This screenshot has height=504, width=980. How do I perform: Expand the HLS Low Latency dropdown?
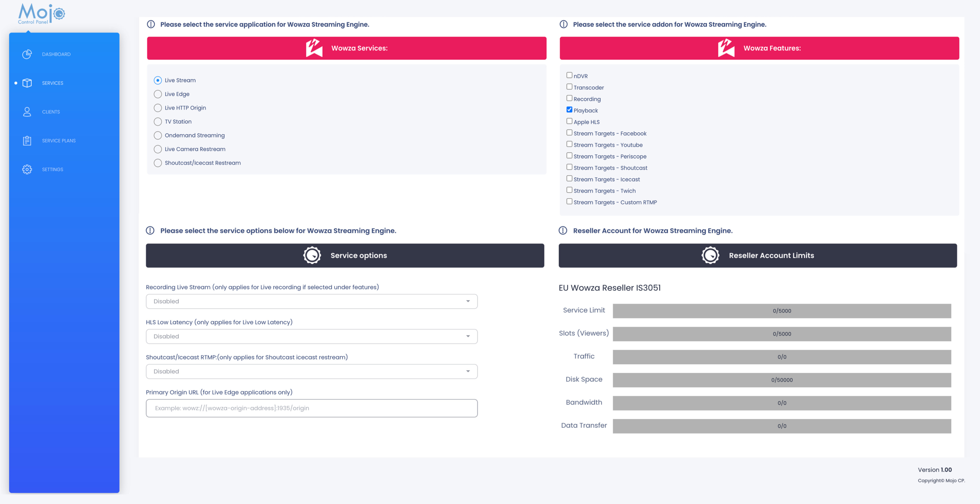click(x=311, y=337)
